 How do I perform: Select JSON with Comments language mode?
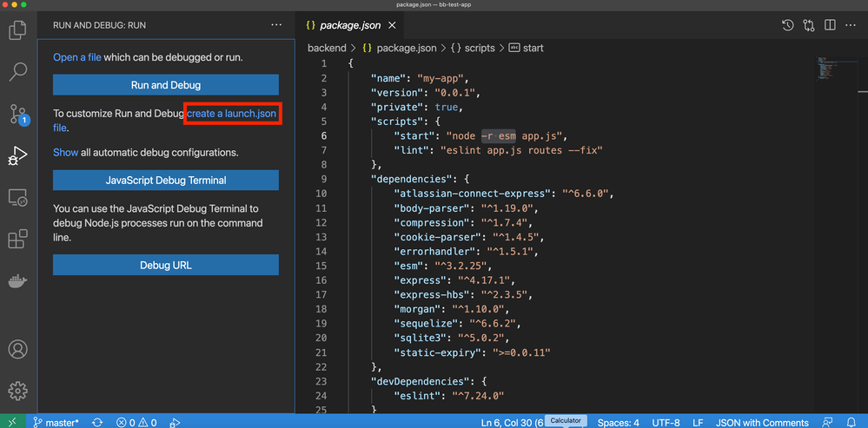[762, 422]
